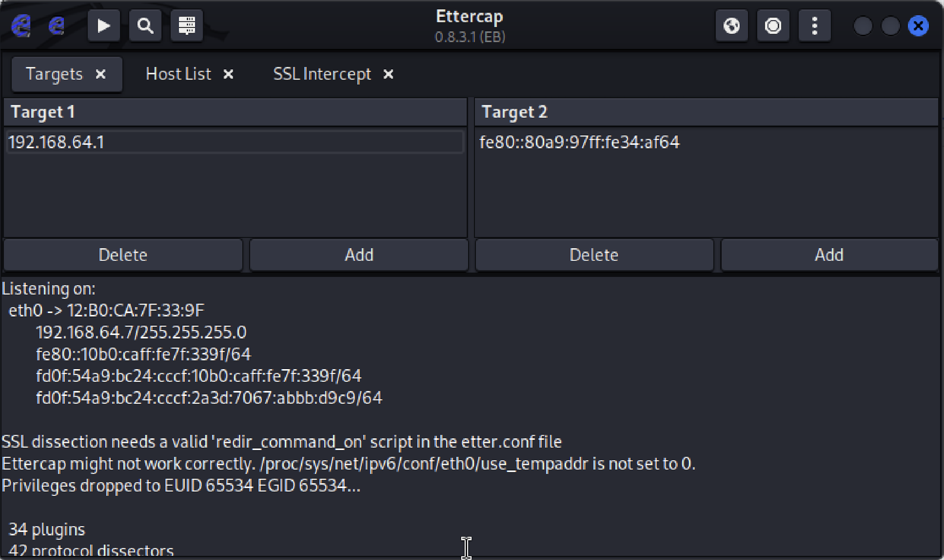Close the Host List tab
944x560 pixels.
tap(228, 74)
